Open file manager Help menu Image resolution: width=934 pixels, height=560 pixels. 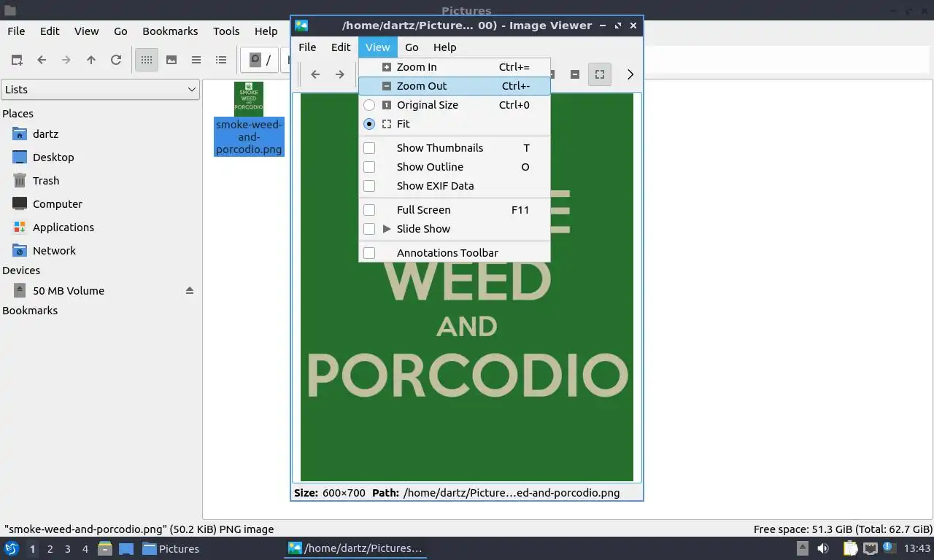(x=266, y=31)
